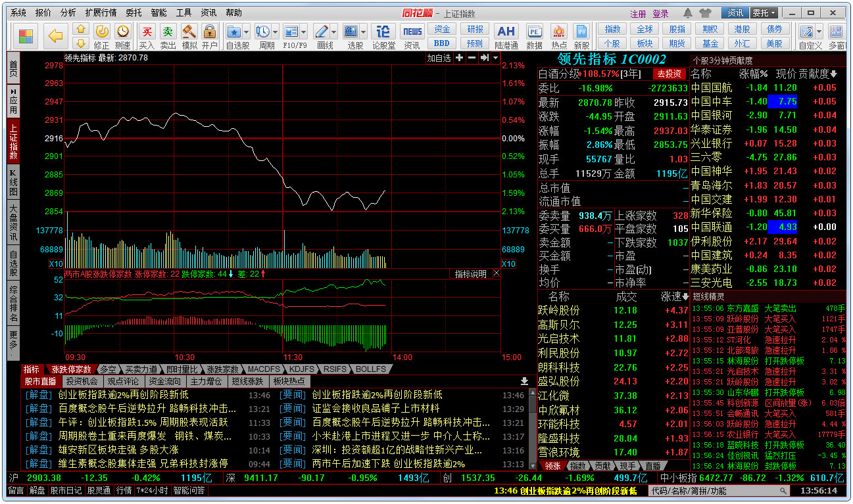
Task: Expand the 自选股 dropdown arrow
Action: pos(246,32)
